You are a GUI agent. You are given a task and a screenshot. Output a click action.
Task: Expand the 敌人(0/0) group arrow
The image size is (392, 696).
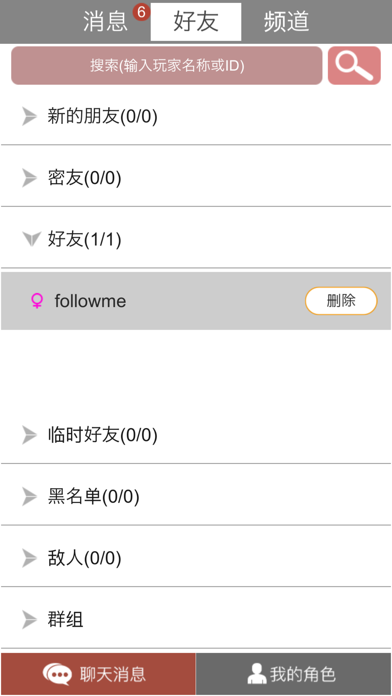pos(29,558)
